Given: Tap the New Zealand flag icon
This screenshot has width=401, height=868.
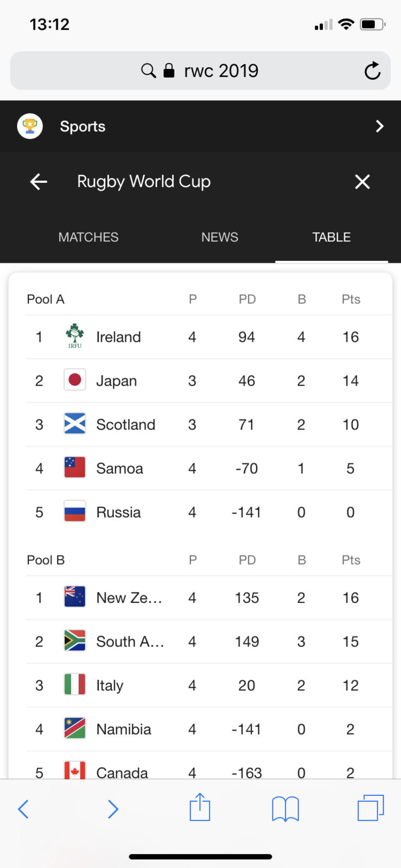Looking at the screenshot, I should [75, 598].
